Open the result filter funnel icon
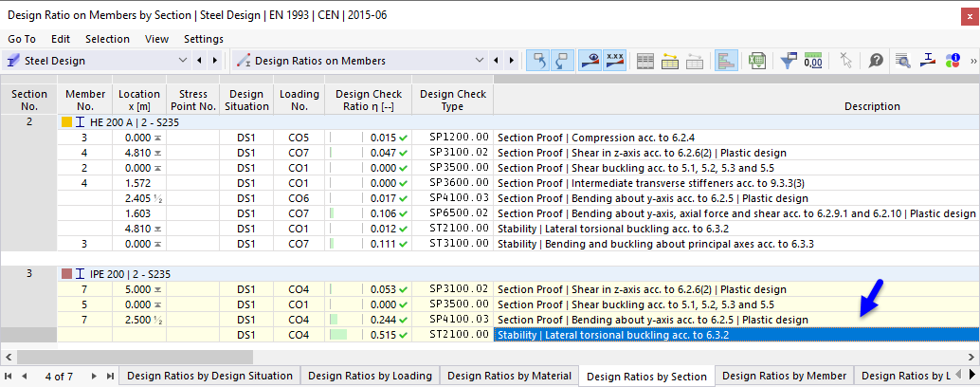 click(x=789, y=61)
